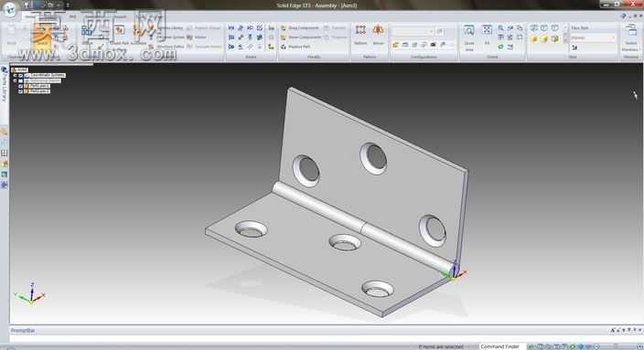Switch to the Home ribbon tab
This screenshot has width=644, height=350.
click(x=30, y=16)
